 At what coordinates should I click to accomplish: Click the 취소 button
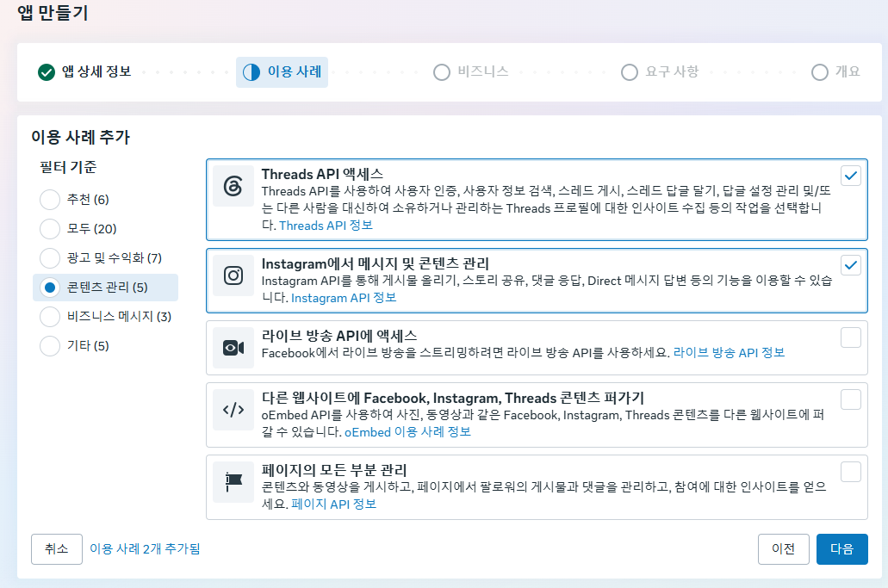(57, 549)
